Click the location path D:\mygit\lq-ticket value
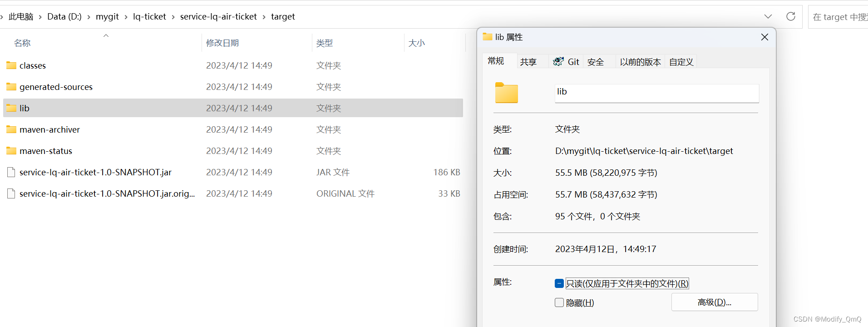The height and width of the screenshot is (327, 868). 644,151
